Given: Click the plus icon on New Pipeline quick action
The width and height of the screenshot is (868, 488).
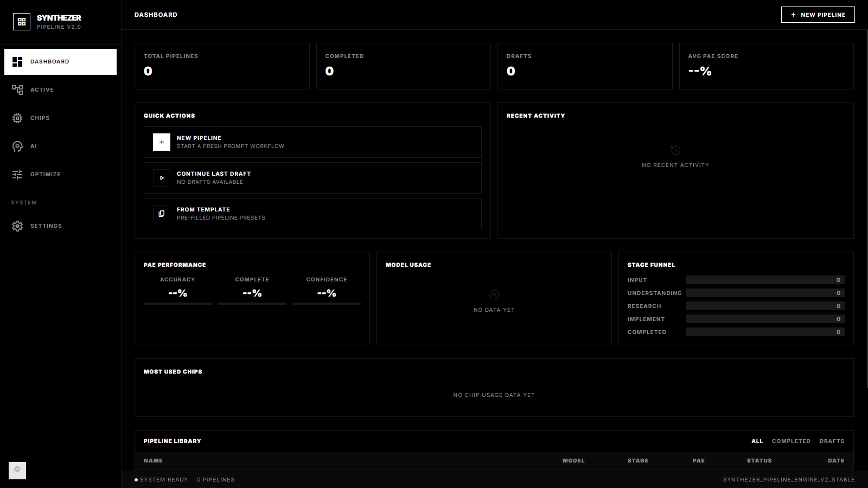Looking at the screenshot, I should tap(161, 142).
